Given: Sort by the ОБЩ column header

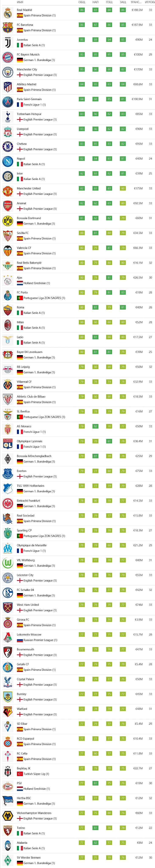Looking at the screenshot, I should pyautogui.click(x=82, y=2).
